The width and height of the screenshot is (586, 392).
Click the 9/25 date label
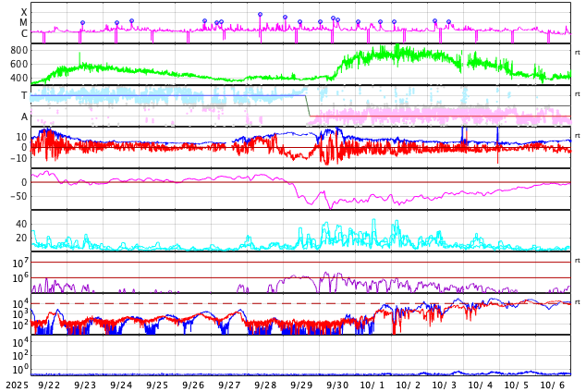click(x=157, y=385)
